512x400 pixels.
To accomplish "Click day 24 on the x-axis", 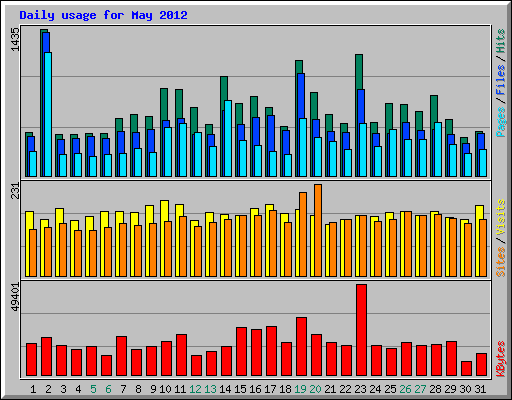I will [x=375, y=389].
